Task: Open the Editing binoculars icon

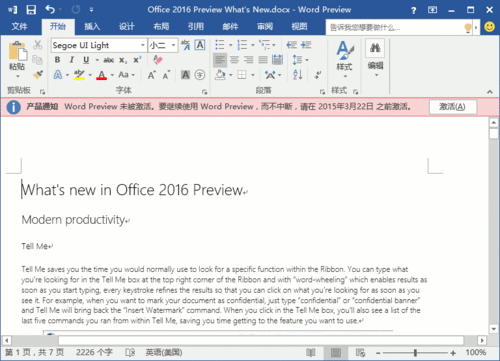Action: (x=375, y=49)
